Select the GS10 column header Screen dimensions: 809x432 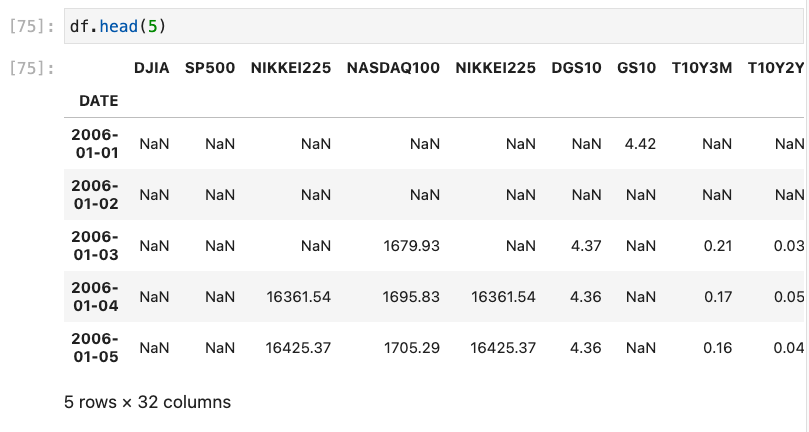636,68
